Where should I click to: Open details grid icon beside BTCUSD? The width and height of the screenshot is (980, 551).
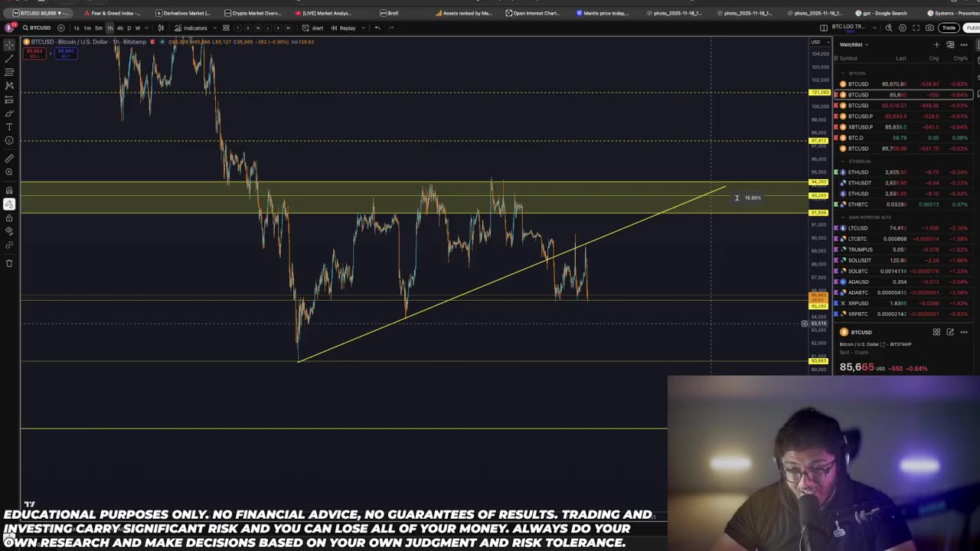[x=936, y=332]
